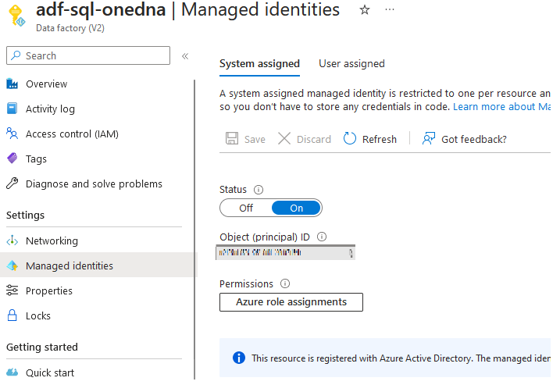The width and height of the screenshot is (560, 392).
Task: Click the Settings section heading
Action: [x=25, y=216]
